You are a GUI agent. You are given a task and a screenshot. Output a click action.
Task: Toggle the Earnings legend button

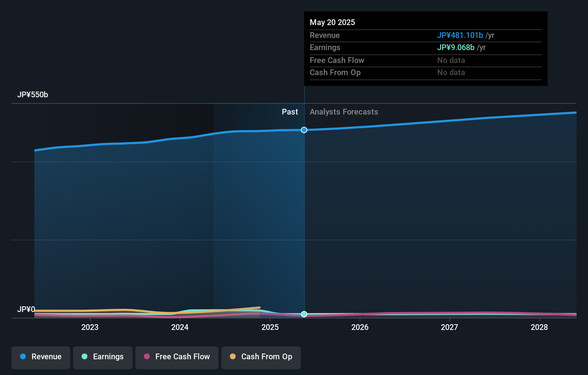coord(103,357)
